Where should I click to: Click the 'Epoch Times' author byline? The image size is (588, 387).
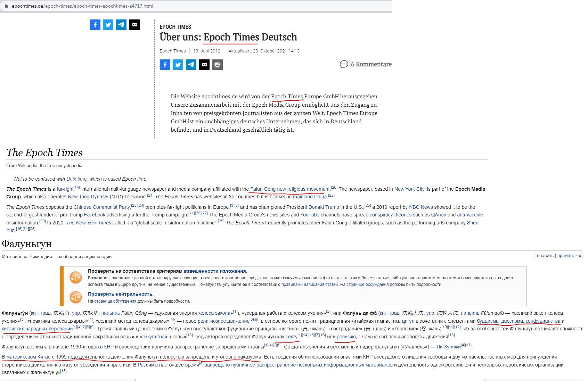click(x=173, y=51)
